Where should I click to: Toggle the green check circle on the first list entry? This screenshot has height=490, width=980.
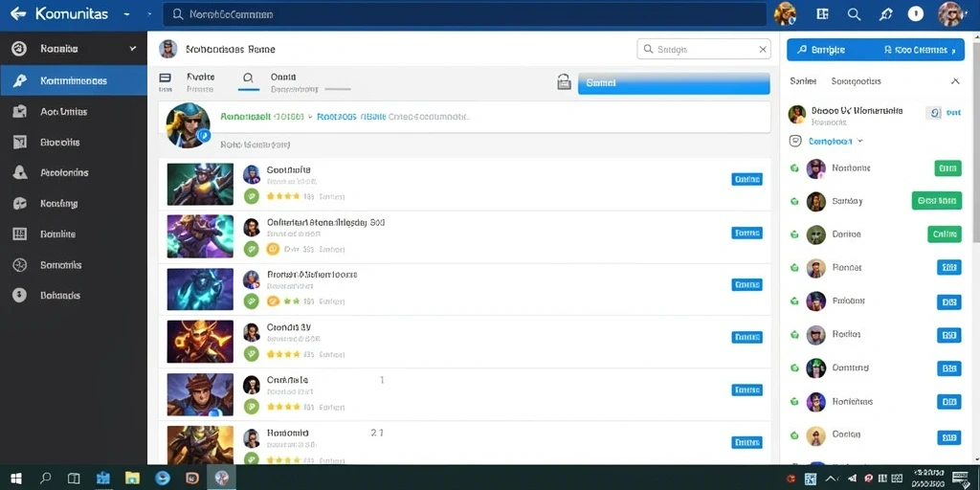252,196
